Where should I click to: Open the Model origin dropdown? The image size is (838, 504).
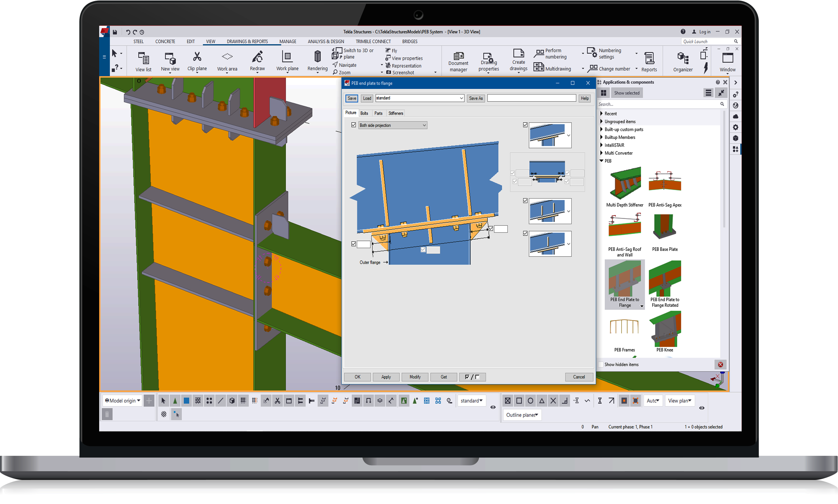[123, 401]
